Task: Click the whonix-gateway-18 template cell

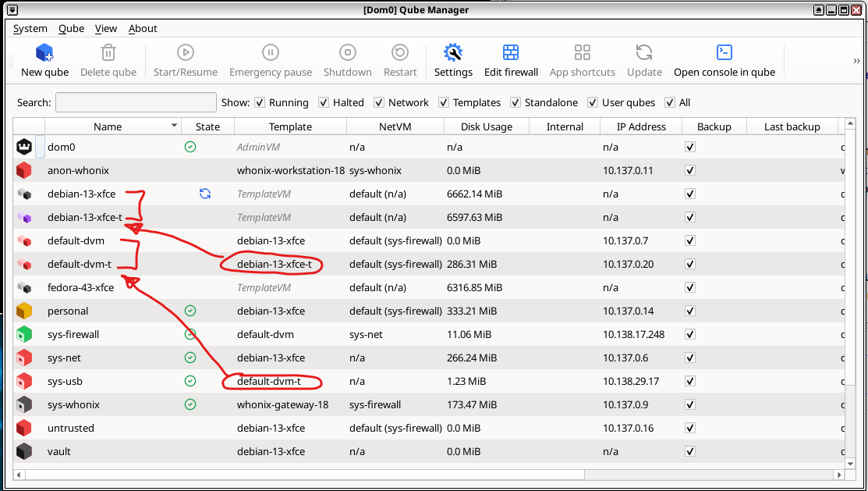Action: click(x=283, y=404)
